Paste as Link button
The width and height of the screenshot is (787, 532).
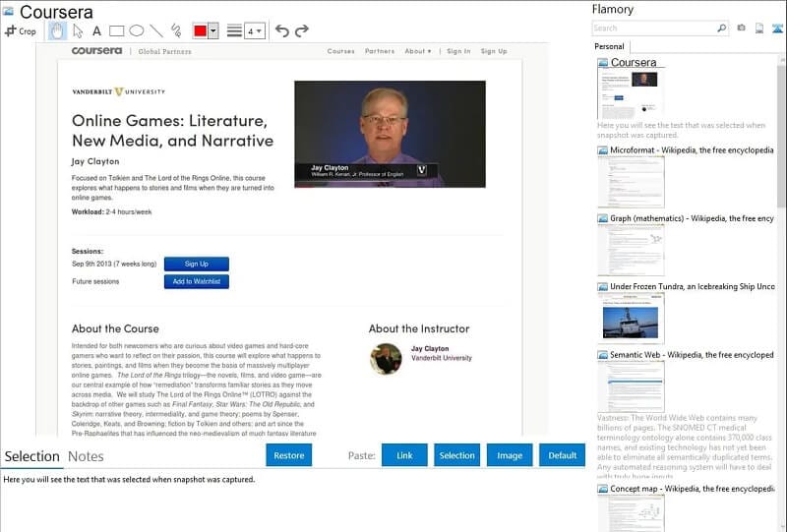click(404, 455)
